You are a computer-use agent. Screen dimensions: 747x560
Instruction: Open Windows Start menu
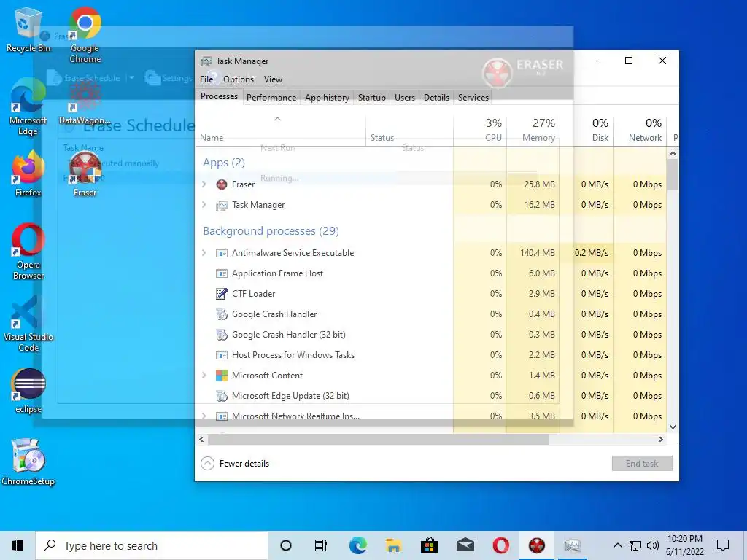[18, 545]
